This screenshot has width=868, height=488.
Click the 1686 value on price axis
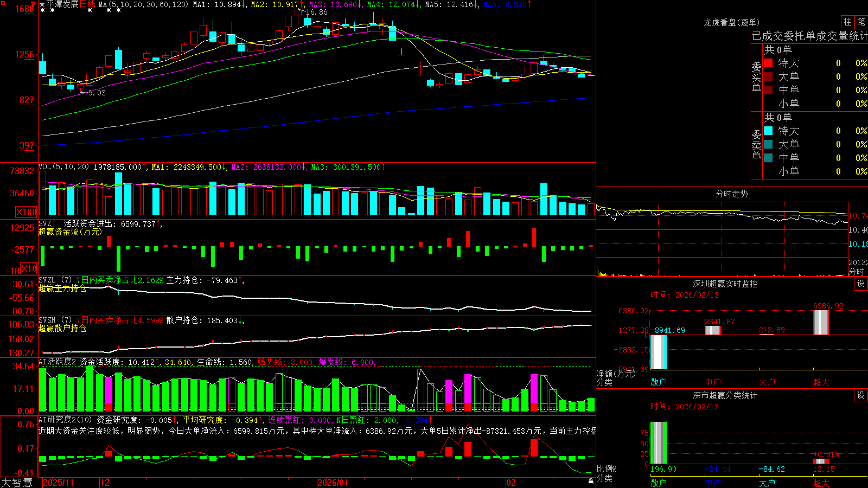click(x=24, y=9)
